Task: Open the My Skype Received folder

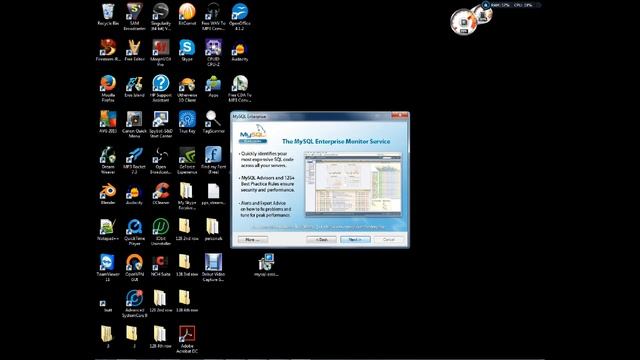Action: coord(187,196)
